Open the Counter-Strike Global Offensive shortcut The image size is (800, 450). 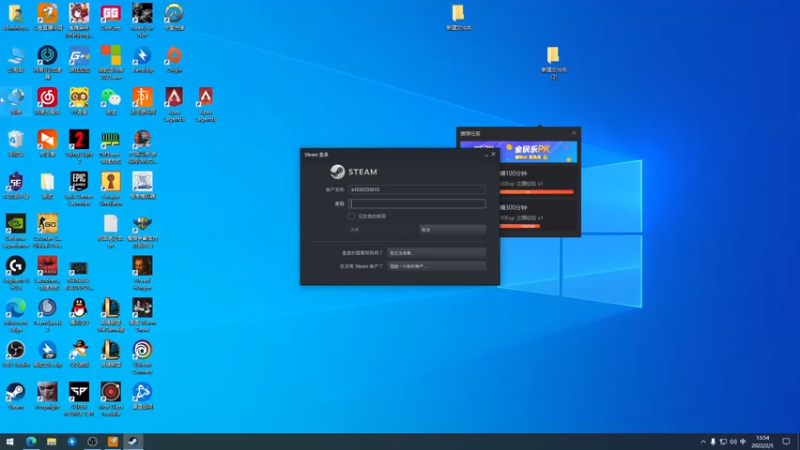click(x=47, y=231)
